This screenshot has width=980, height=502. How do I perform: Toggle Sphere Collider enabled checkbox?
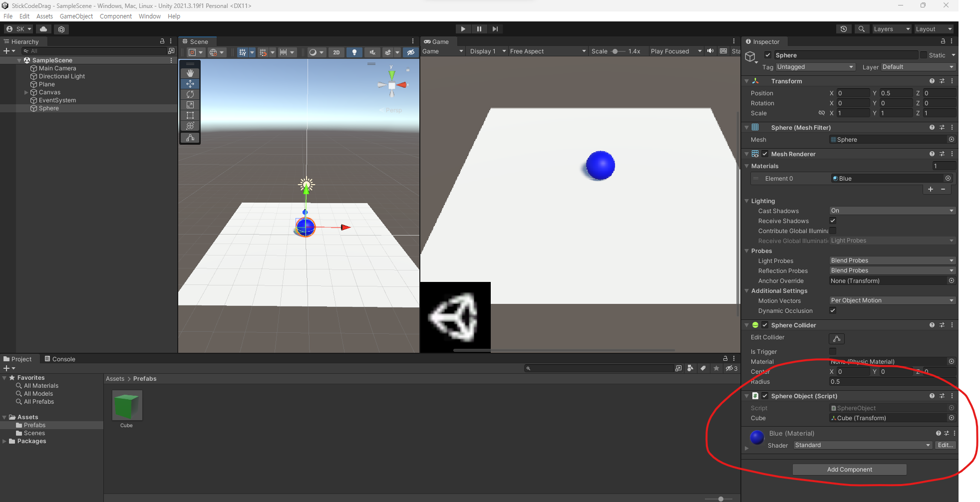(765, 325)
